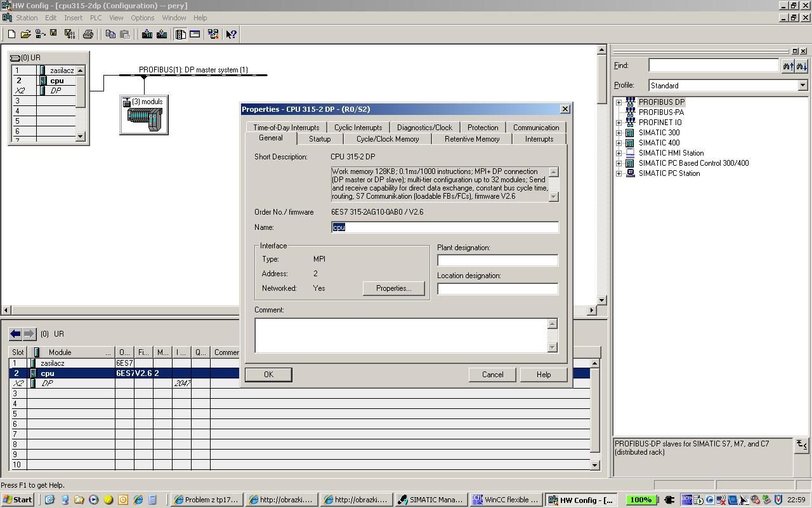
Task: Open the Communication tab
Action: tap(536, 128)
